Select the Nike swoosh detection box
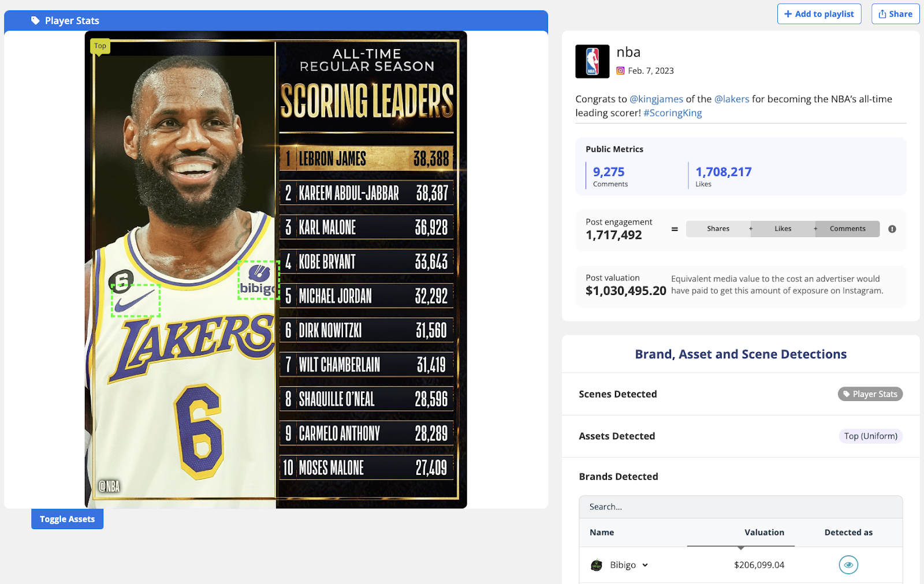The width and height of the screenshot is (924, 584). 136,301
